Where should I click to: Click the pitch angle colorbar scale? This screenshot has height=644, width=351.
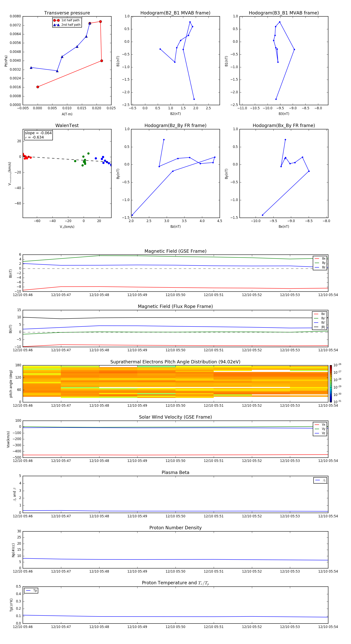331,384
